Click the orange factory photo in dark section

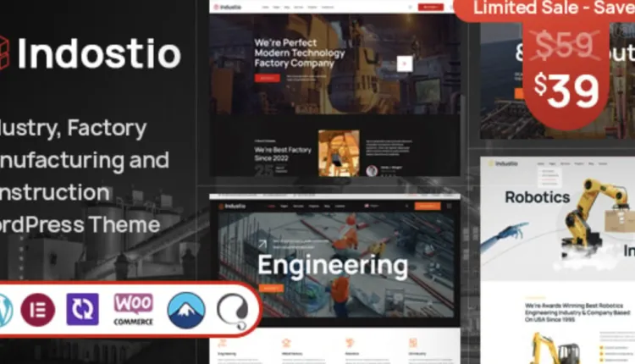pos(339,153)
